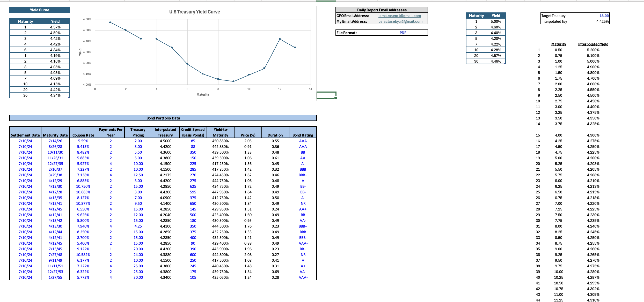The image size is (644, 302).
Task: Open the CFO email address link
Action: pyautogui.click(x=399, y=16)
